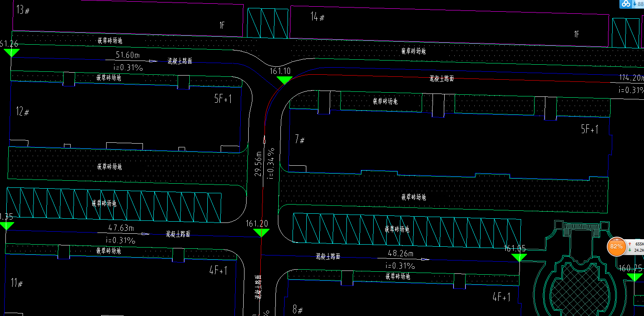Select building number label 14#
Viewport: 644px width, 316px height.
tap(318, 17)
